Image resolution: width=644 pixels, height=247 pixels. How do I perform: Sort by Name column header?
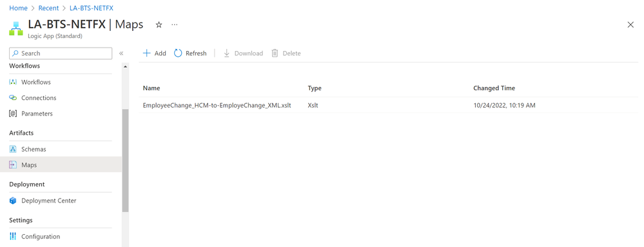(x=151, y=88)
